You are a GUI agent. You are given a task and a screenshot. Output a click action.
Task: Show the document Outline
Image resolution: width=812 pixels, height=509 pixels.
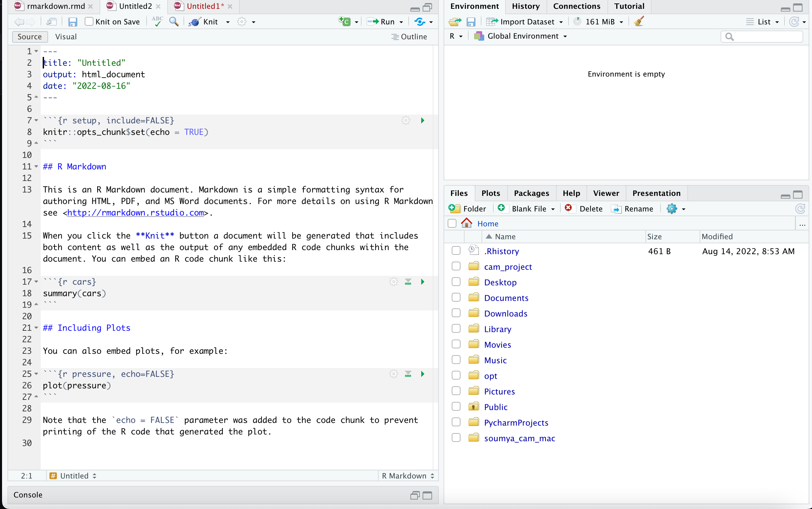[409, 37]
